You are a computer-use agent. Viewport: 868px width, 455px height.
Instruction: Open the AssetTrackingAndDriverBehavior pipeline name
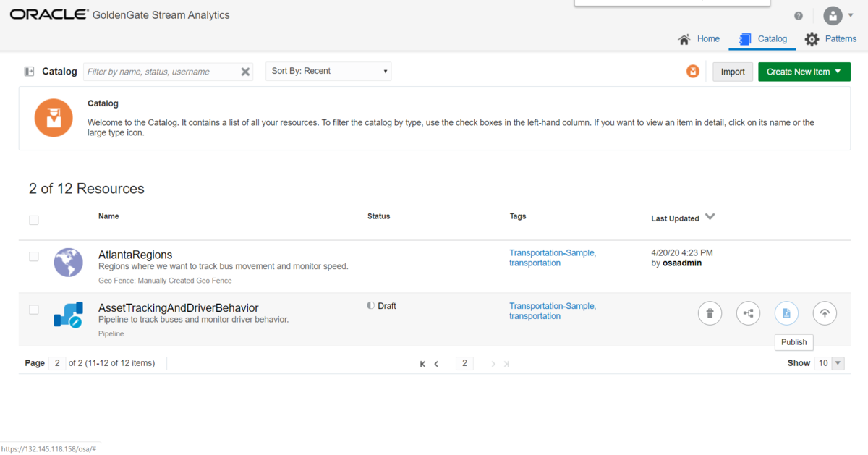(178, 308)
